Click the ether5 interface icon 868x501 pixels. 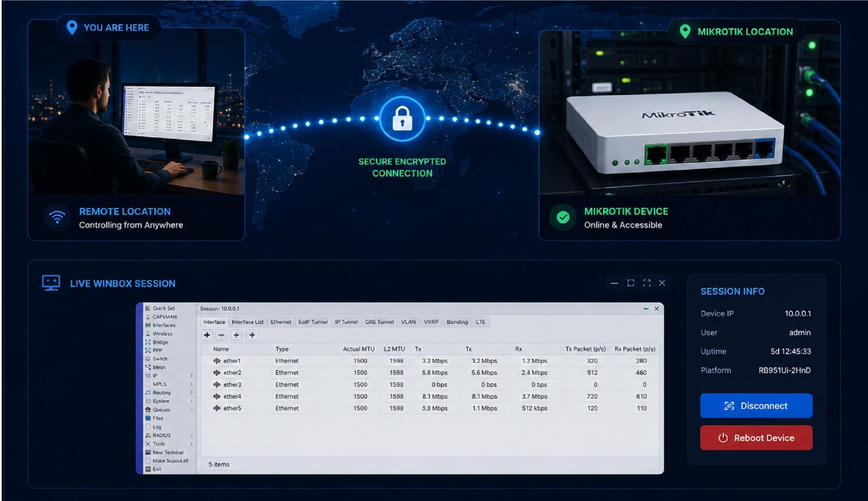pyautogui.click(x=217, y=408)
